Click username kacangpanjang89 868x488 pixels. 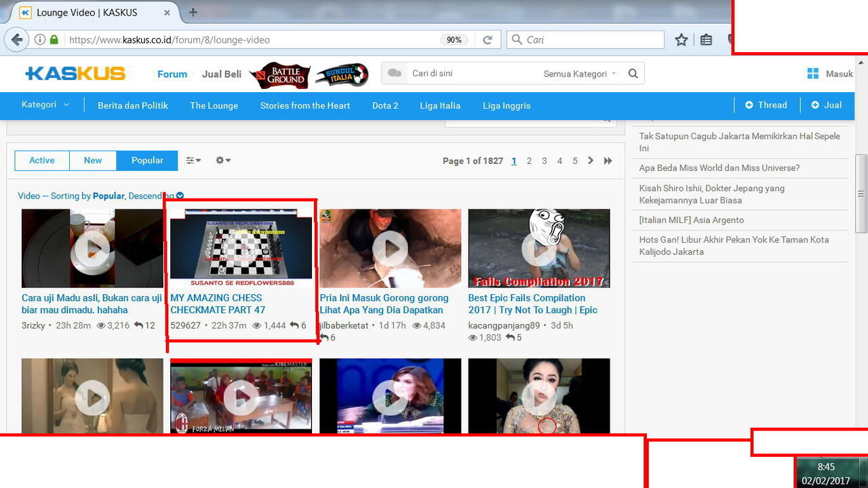(x=505, y=325)
